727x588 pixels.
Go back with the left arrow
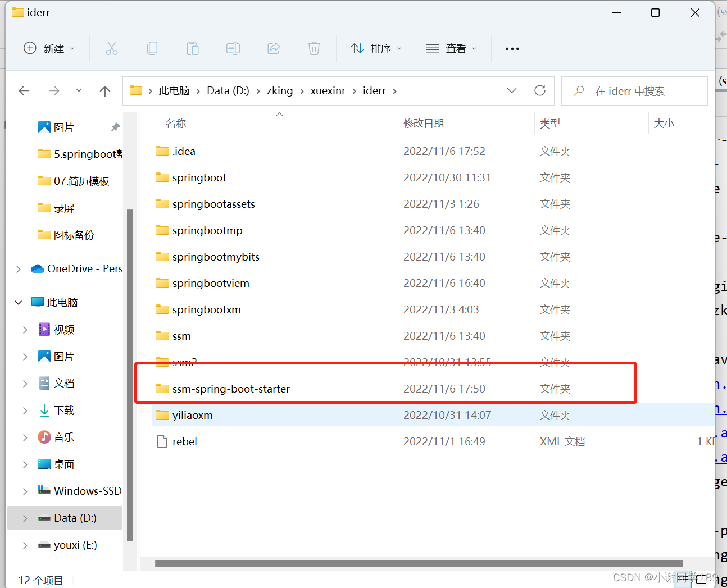pyautogui.click(x=24, y=91)
